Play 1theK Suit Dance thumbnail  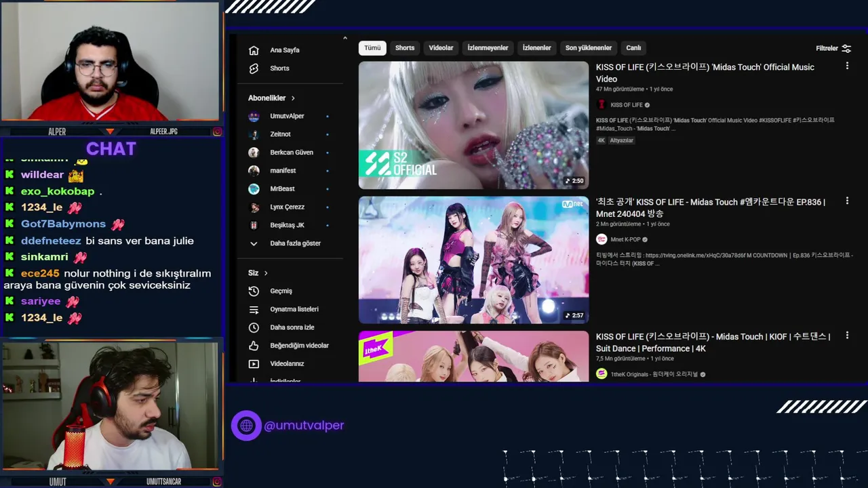click(473, 357)
